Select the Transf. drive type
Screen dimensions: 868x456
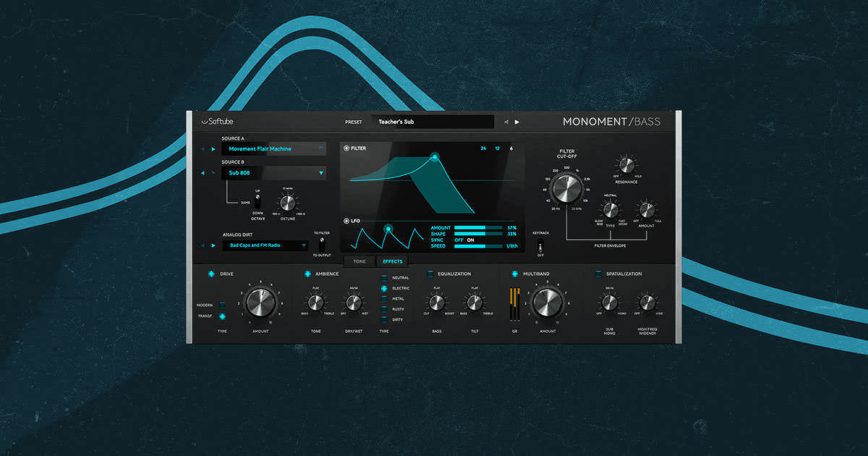point(223,316)
